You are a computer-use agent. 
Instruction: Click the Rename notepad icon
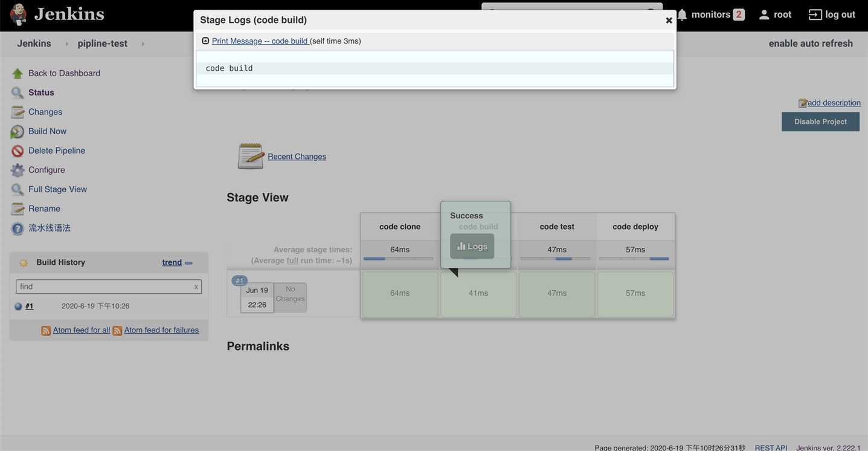pyautogui.click(x=18, y=209)
